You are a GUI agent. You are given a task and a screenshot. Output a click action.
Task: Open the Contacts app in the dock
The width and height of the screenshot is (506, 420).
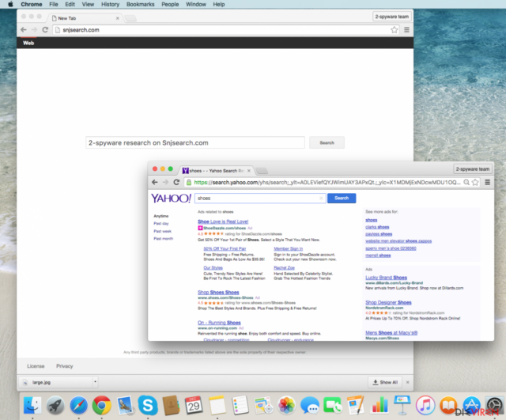click(x=171, y=405)
